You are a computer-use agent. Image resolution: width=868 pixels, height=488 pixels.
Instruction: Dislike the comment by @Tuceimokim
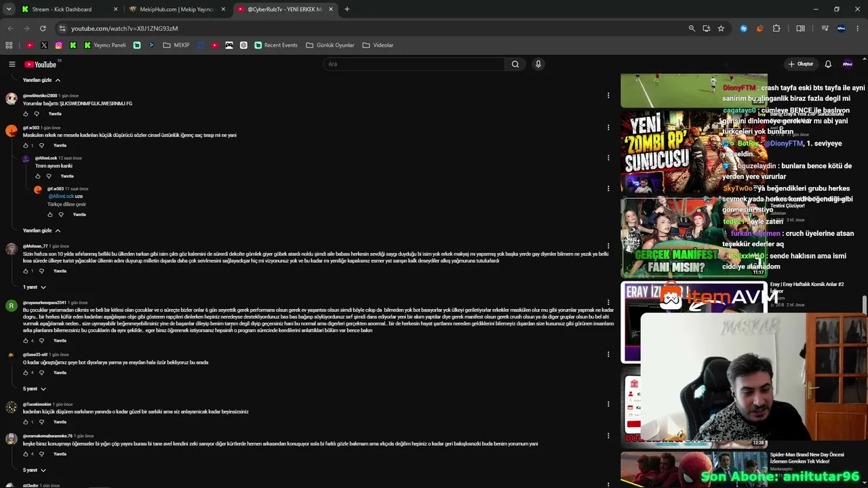[41, 422]
